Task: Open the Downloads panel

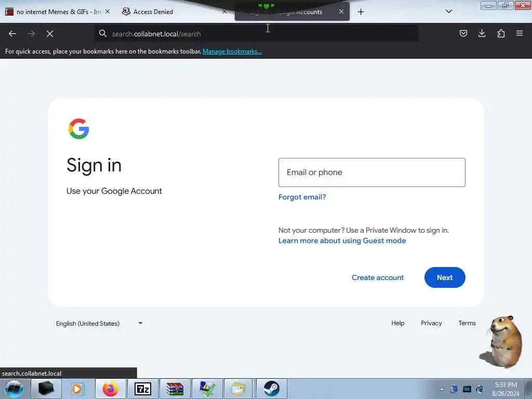Action: click(482, 33)
